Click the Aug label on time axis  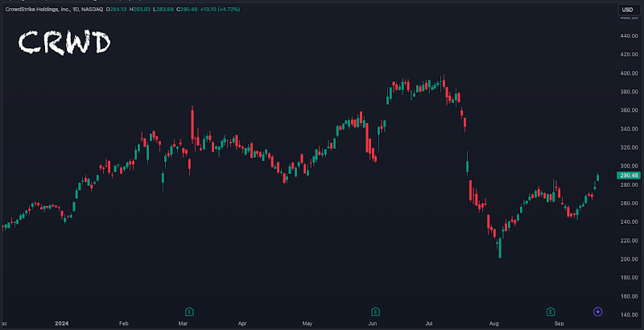pos(494,324)
